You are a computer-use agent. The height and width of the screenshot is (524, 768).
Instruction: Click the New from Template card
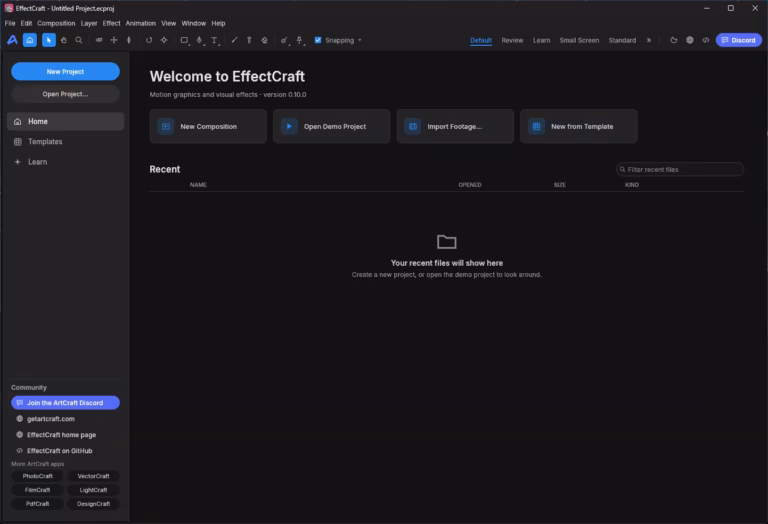pos(579,126)
